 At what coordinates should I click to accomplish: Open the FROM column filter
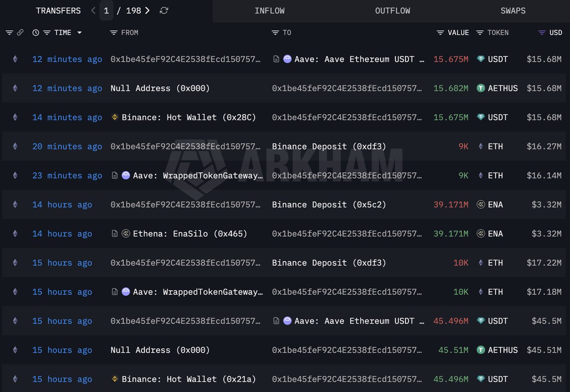click(x=114, y=33)
